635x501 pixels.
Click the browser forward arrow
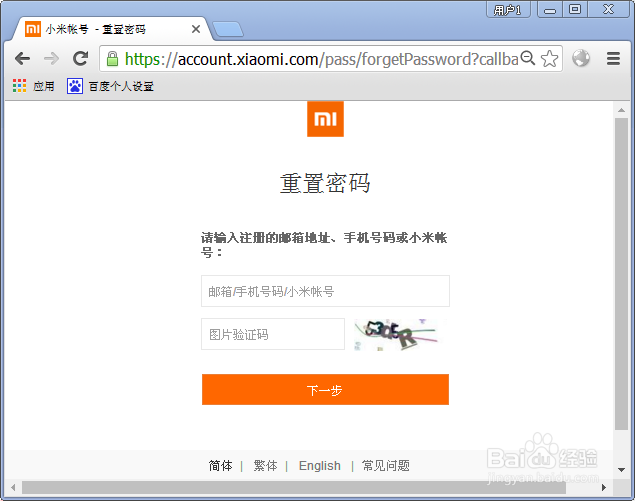(51, 59)
